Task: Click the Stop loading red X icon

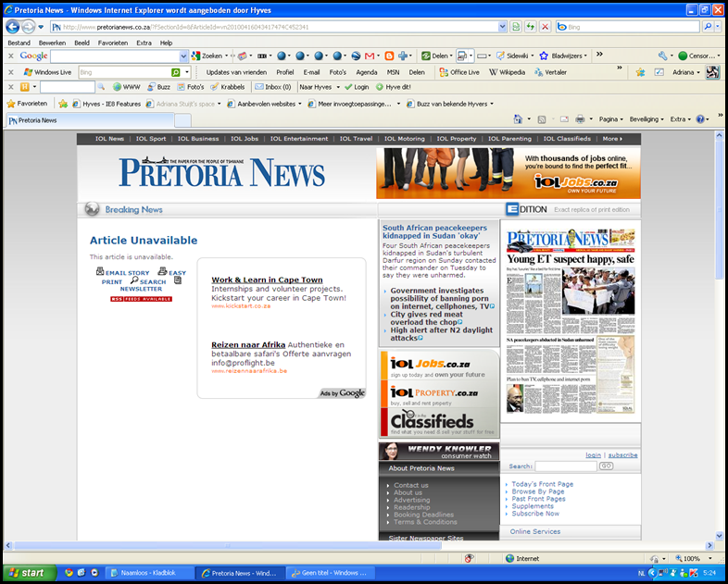Action: pyautogui.click(x=545, y=27)
